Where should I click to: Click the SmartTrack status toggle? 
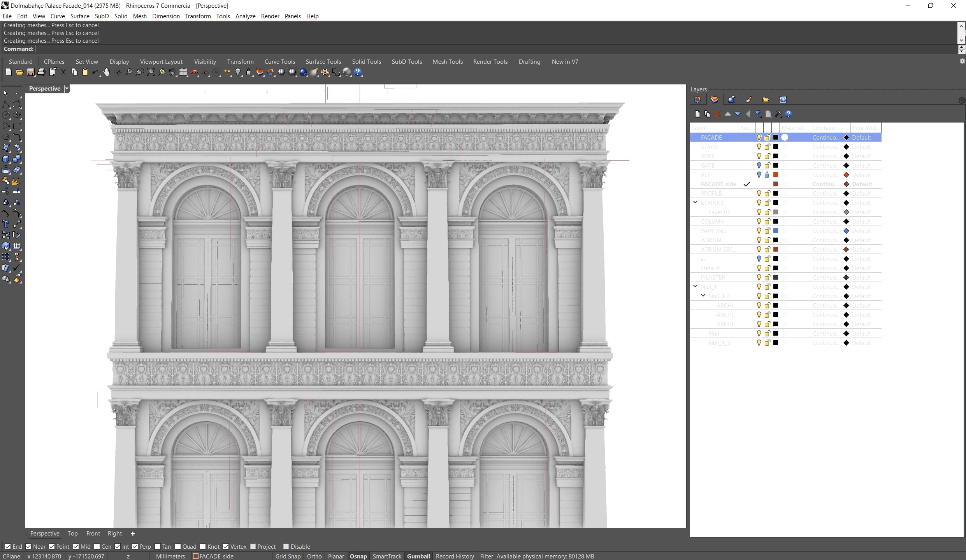(x=387, y=556)
